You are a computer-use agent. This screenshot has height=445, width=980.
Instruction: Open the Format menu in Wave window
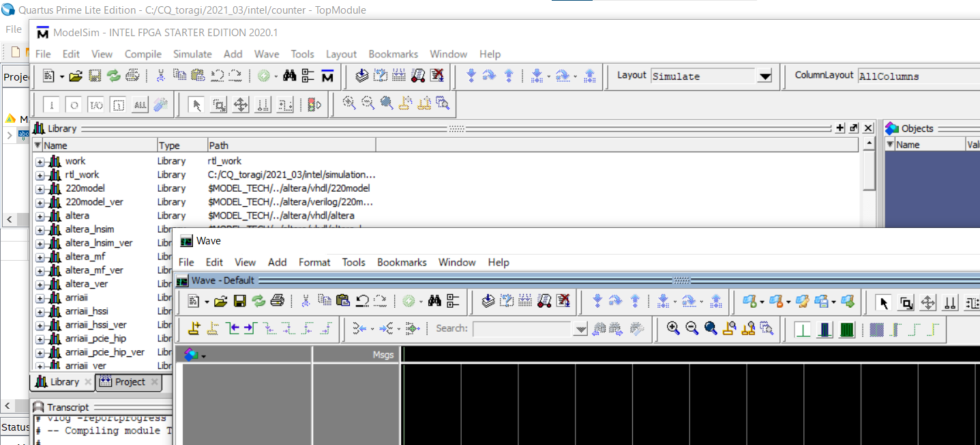point(314,262)
